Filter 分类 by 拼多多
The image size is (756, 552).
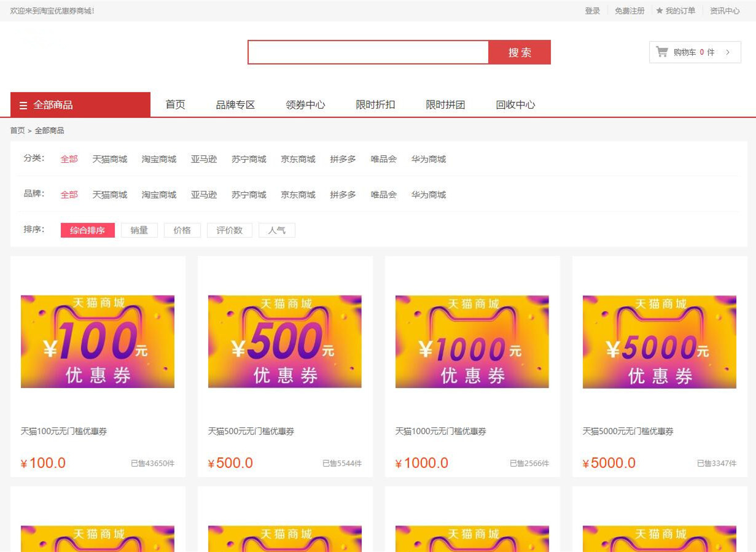(x=343, y=159)
